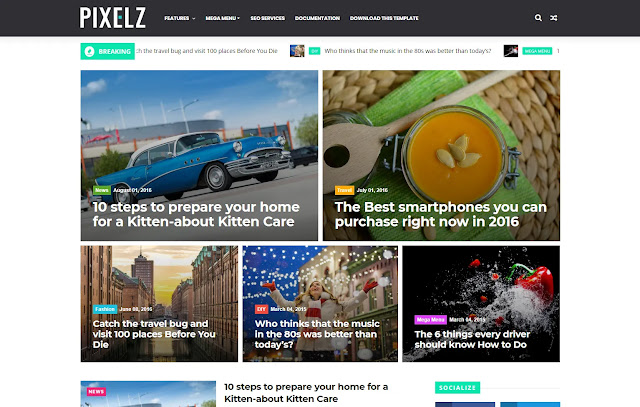
Task: Click the green News tag on car post
Action: [x=102, y=190]
